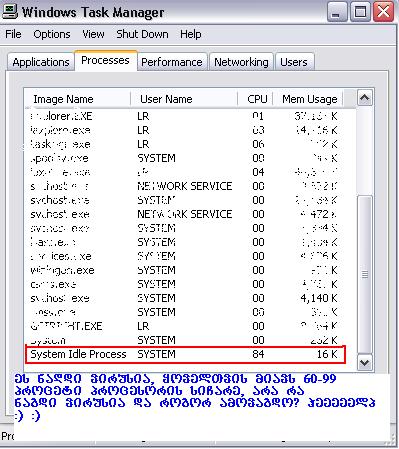
Task: Select the process row ending in HT.EXE
Action: pyautogui.click(x=184, y=326)
